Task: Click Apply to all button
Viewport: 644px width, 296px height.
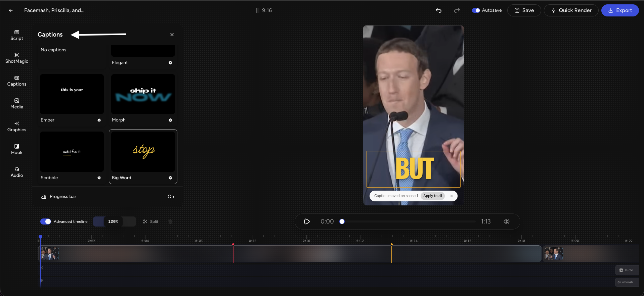Action: [432, 196]
